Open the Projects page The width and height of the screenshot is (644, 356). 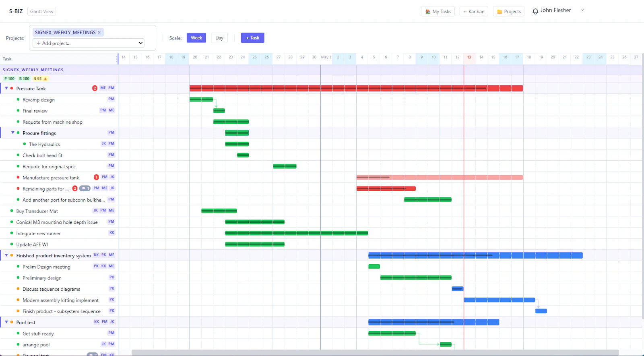509,11
